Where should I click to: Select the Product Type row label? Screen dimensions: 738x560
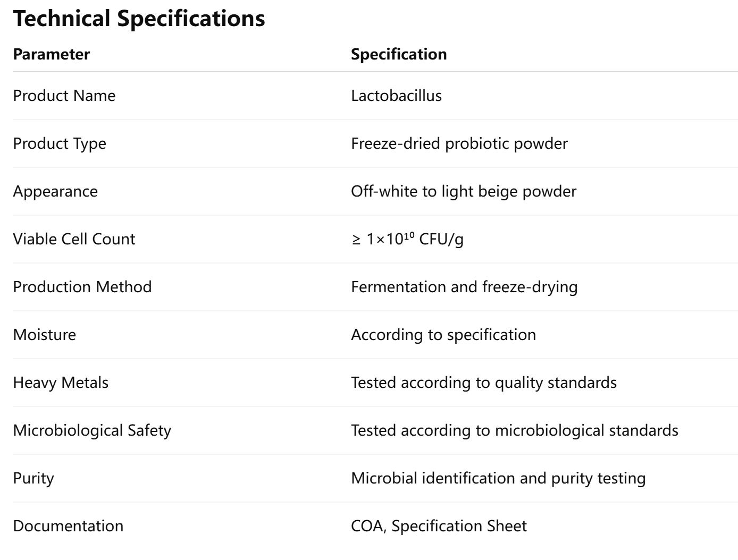click(60, 143)
